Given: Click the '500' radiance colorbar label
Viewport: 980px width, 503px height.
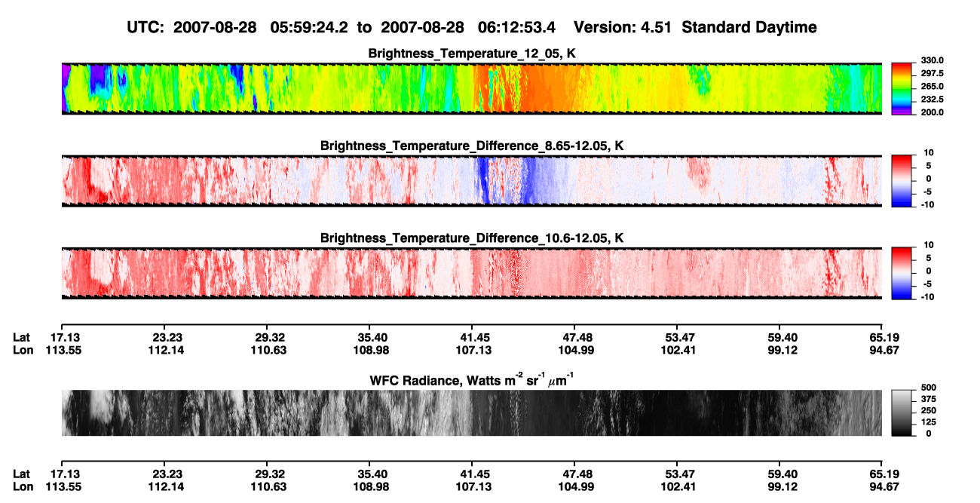Looking at the screenshot, I should point(929,386).
